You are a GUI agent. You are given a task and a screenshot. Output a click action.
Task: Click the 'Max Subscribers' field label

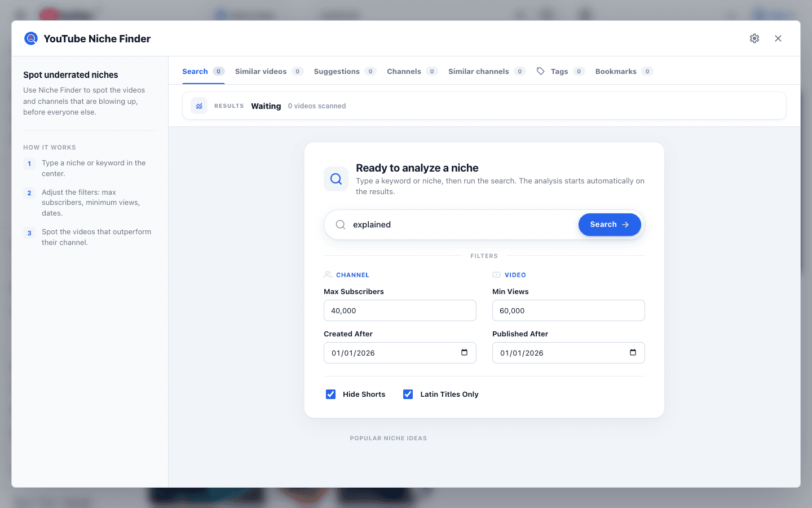[354, 292]
